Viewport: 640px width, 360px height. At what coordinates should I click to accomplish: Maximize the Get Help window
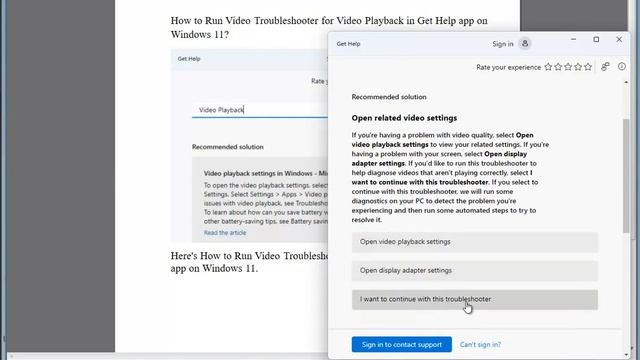[x=596, y=40]
